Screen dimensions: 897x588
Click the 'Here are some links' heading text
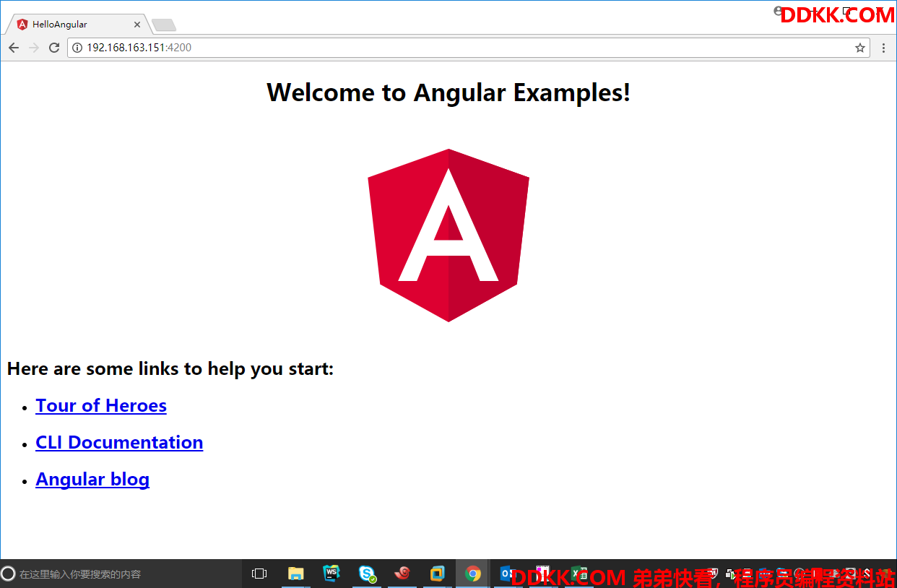[x=170, y=368]
